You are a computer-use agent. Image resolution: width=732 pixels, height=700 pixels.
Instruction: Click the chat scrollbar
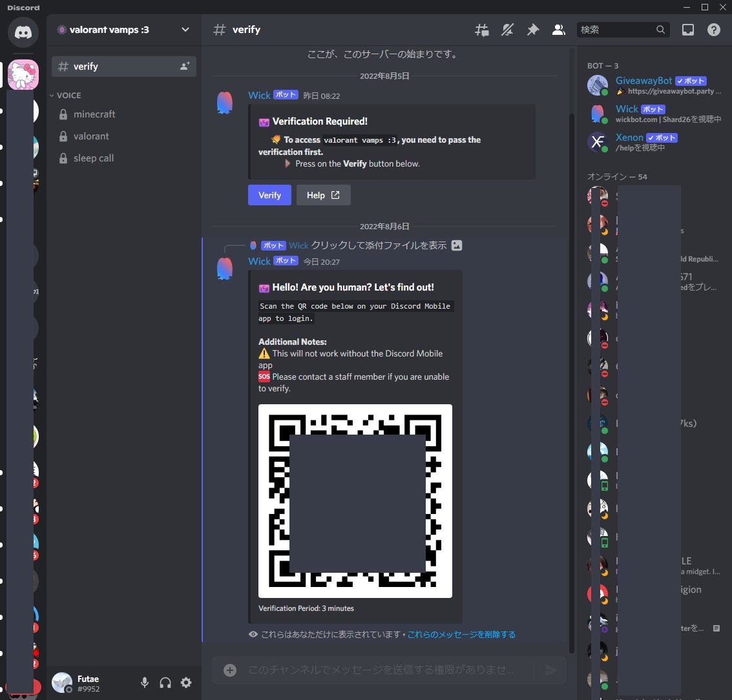(x=571, y=383)
